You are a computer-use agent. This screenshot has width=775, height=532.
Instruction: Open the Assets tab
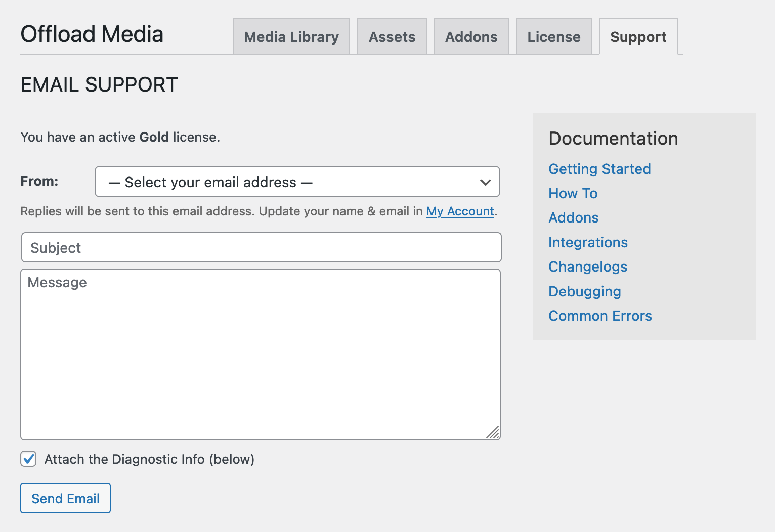pos(392,36)
